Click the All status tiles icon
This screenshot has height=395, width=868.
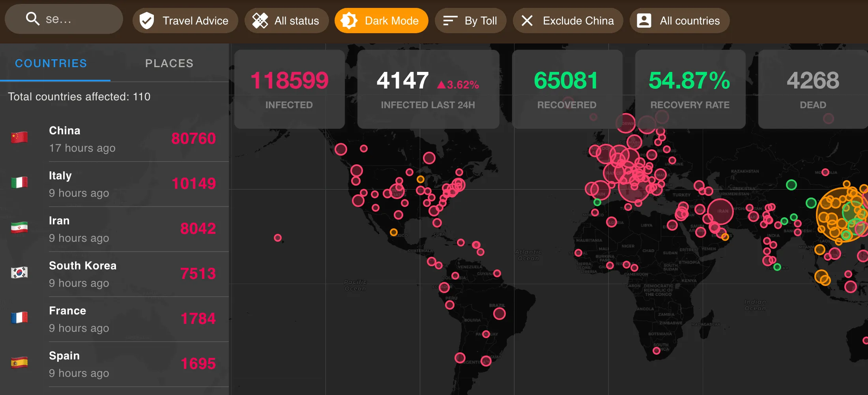pyautogui.click(x=260, y=20)
